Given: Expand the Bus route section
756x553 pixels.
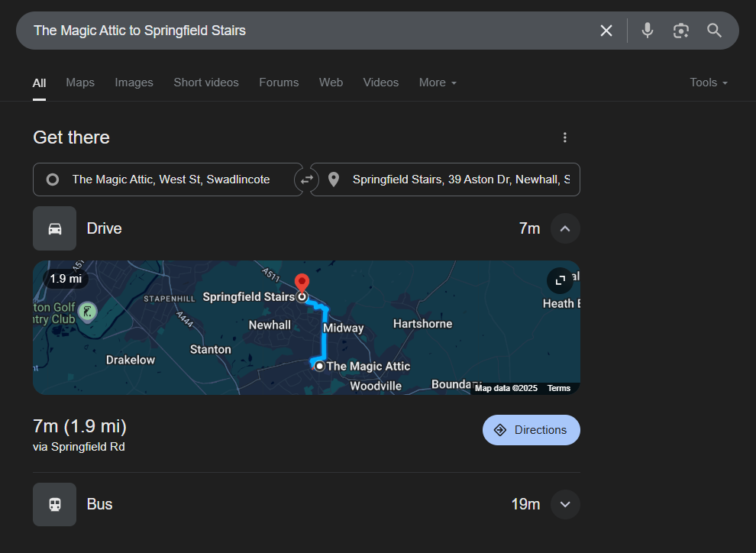Looking at the screenshot, I should tap(565, 504).
